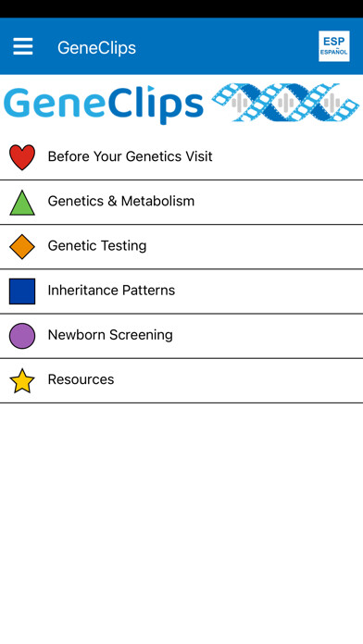Tap the red heart icon

(22, 157)
